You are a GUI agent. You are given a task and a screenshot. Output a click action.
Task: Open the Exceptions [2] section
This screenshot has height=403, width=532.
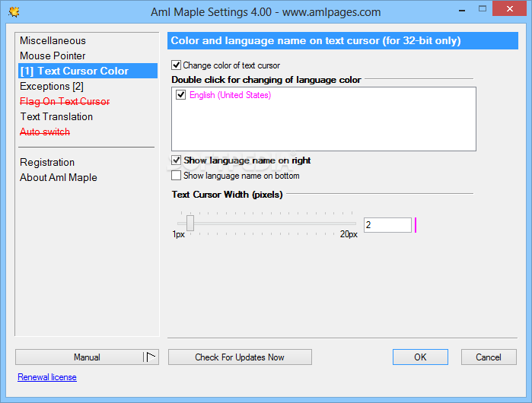pos(52,86)
